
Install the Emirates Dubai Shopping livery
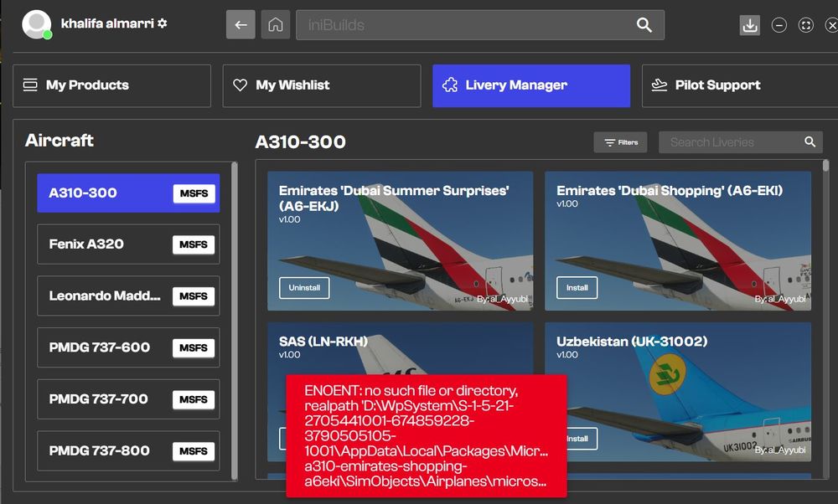(x=577, y=288)
